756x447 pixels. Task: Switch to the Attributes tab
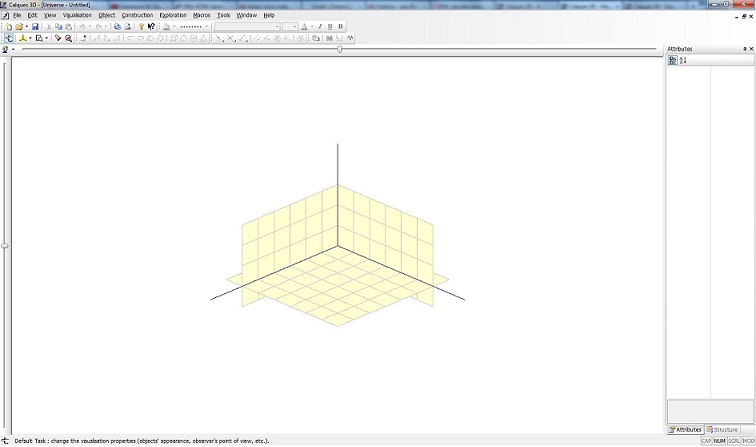686,429
